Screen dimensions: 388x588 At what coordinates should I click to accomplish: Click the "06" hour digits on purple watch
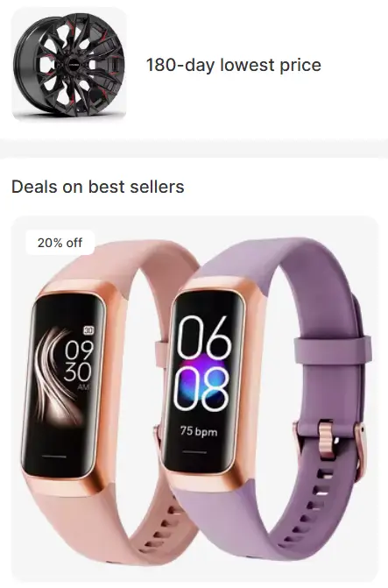coord(203,338)
